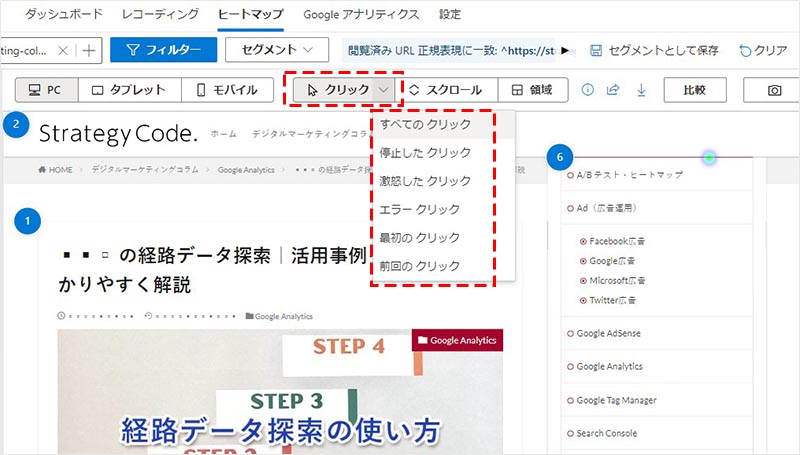Switch device view to タブレット

pos(129,90)
